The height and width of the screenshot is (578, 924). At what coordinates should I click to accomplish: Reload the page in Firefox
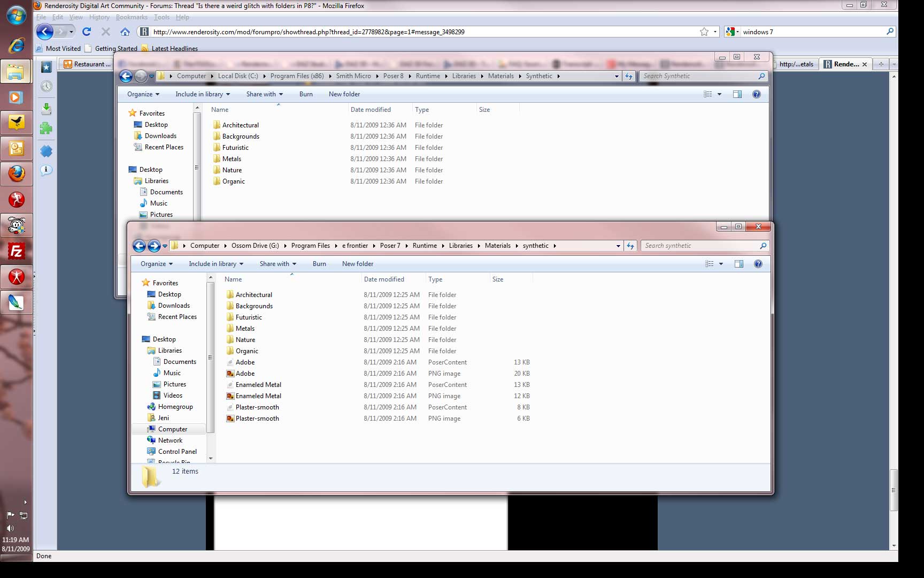[87, 32]
